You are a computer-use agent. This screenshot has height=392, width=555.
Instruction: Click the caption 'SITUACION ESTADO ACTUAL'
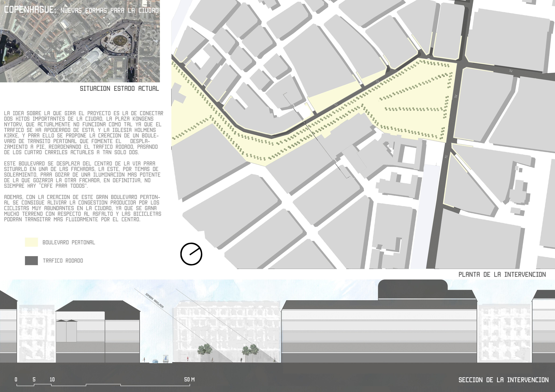point(119,88)
